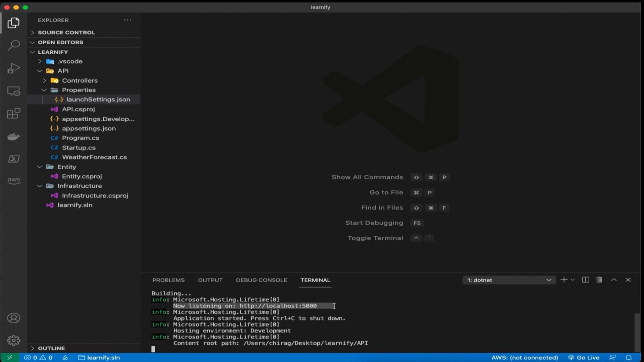Open Startup.cs file

click(x=84, y=147)
